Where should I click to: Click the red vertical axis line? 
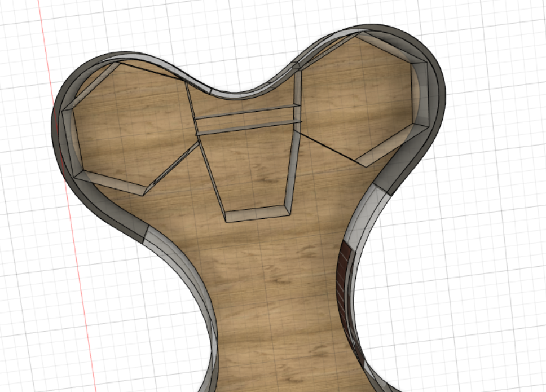pos(66,195)
